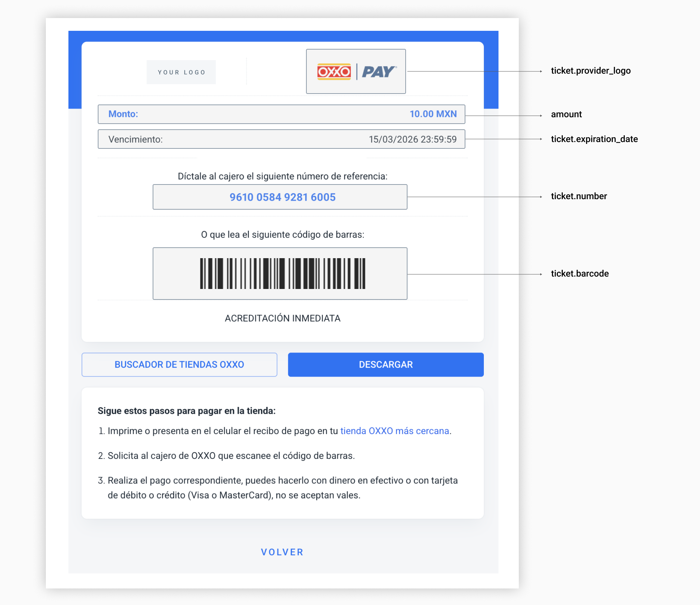Click the ticket.expiration_date annotation label
The width and height of the screenshot is (700, 605).
(x=594, y=139)
